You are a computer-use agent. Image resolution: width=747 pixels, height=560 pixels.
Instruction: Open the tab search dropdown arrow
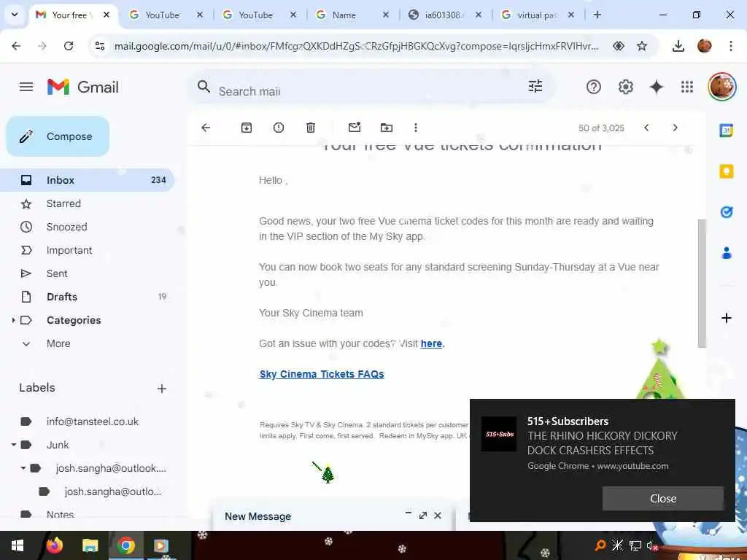point(15,15)
